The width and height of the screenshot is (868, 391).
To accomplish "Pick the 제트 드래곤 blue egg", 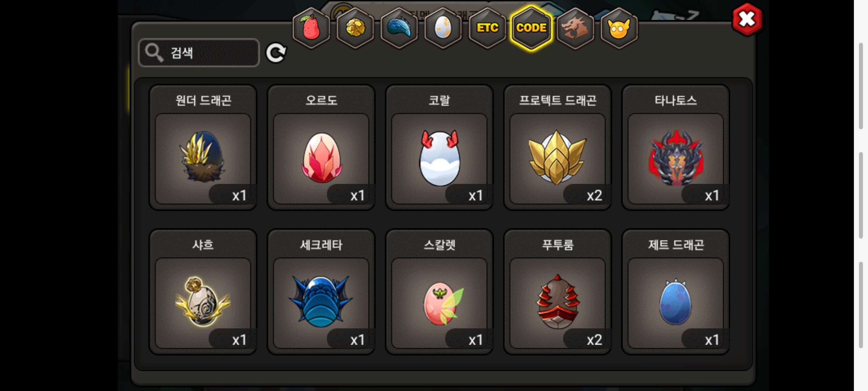I will click(676, 292).
